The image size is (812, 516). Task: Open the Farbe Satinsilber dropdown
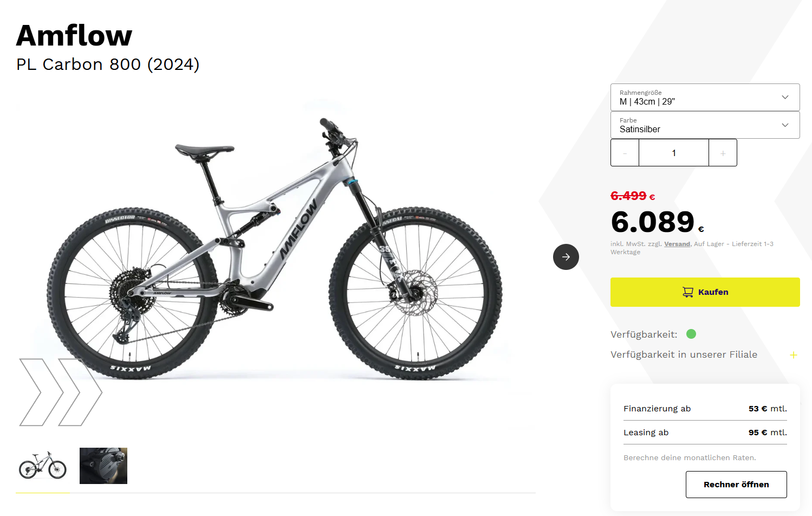[699, 125]
